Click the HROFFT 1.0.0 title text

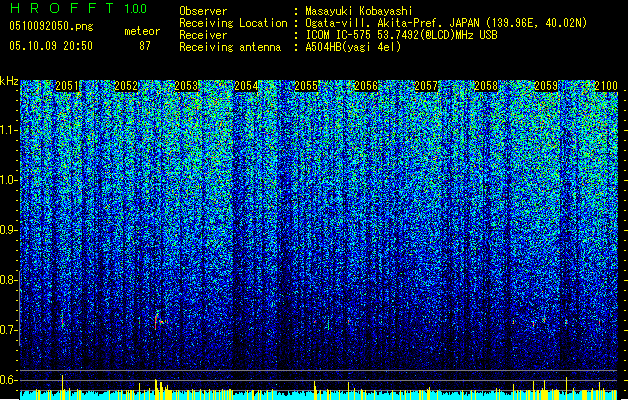click(x=78, y=8)
